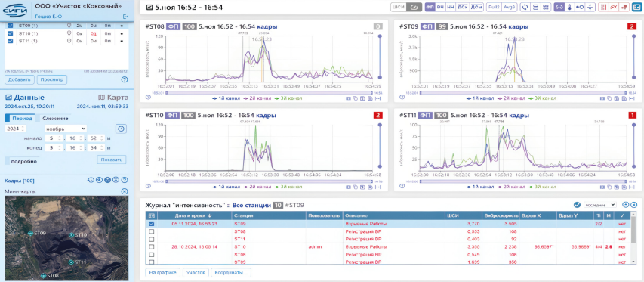Click the time range bar under the ST10 chart
The height and width of the screenshot is (282, 644).
[269, 181]
